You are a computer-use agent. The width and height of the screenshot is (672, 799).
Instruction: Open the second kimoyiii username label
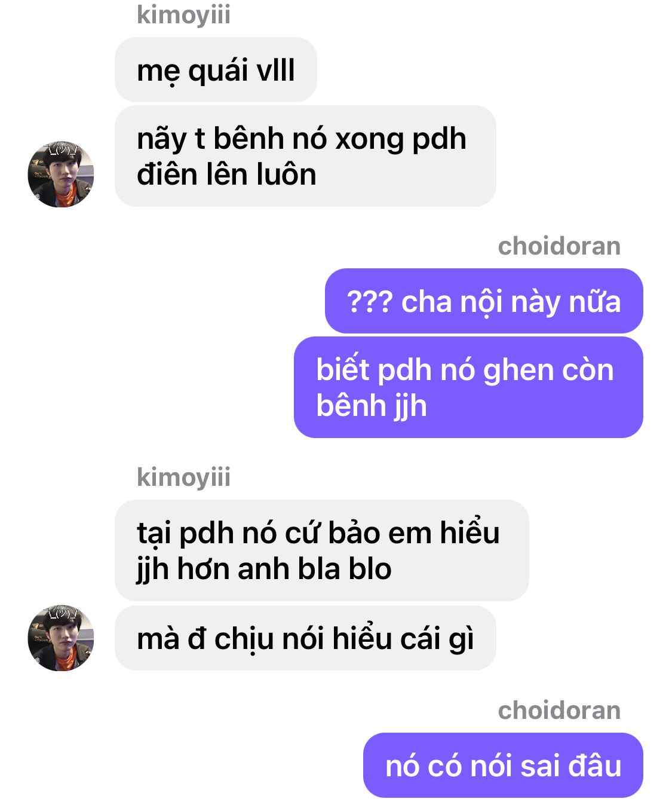(183, 477)
